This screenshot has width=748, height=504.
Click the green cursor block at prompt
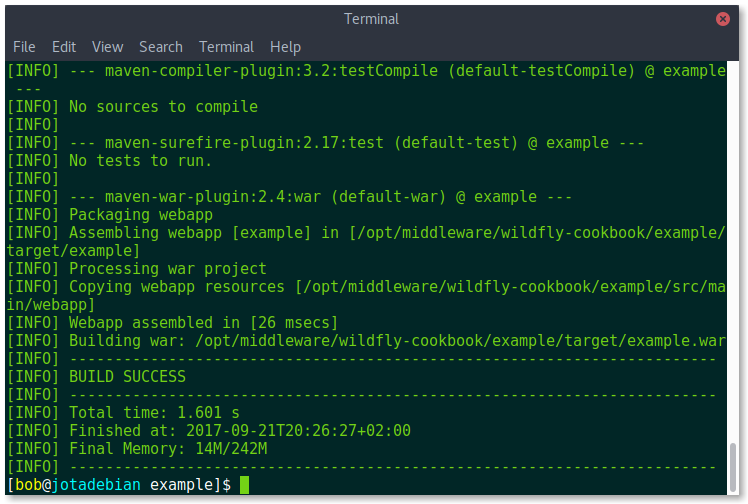coord(244,485)
